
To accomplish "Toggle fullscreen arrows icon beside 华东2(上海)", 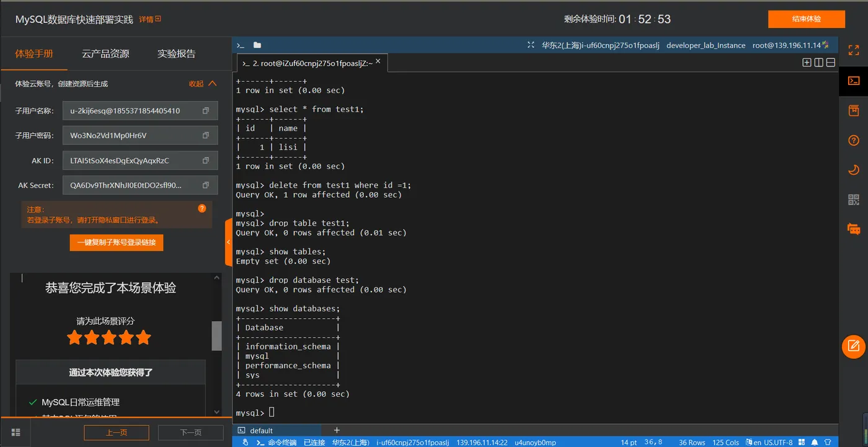I will click(531, 45).
